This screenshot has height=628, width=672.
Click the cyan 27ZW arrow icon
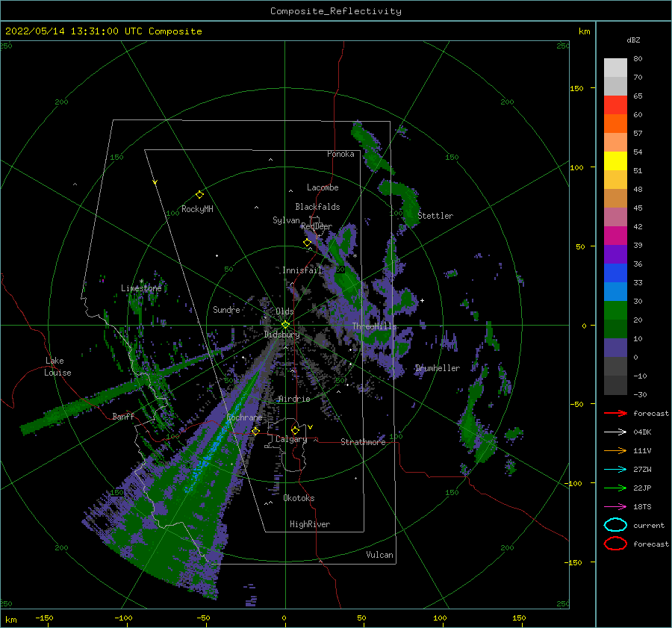(x=615, y=470)
